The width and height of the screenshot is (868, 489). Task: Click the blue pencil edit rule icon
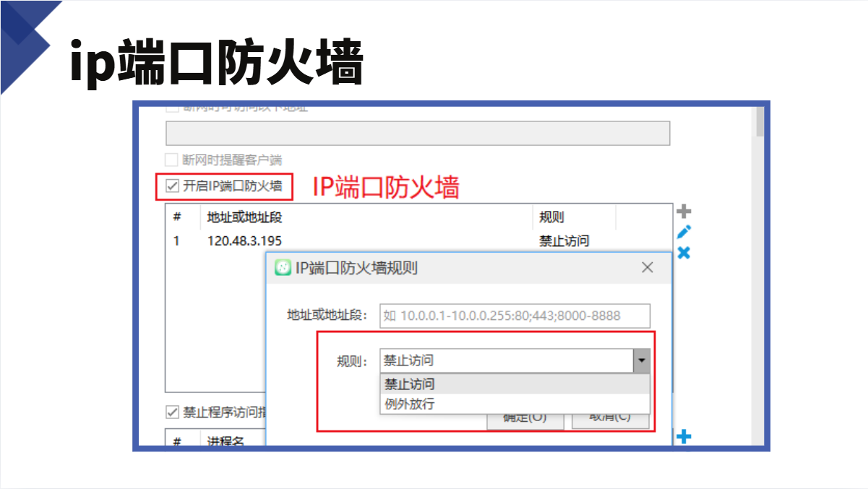click(x=684, y=232)
